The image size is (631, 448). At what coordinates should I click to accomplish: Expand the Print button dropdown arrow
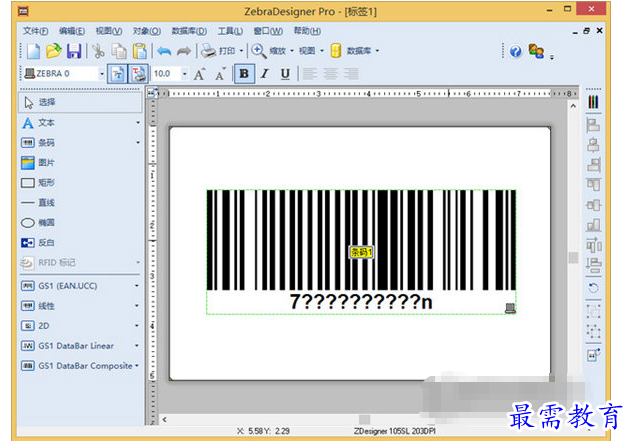[241, 51]
